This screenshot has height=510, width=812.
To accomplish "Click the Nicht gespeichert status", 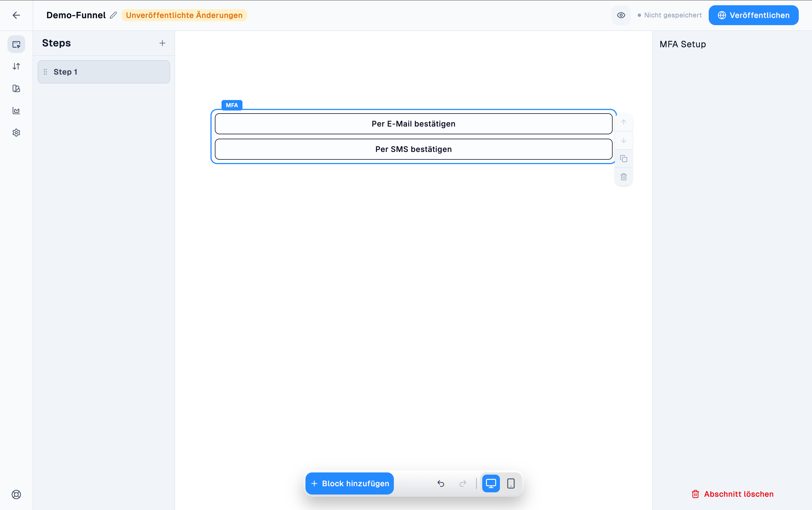I will 669,15.
